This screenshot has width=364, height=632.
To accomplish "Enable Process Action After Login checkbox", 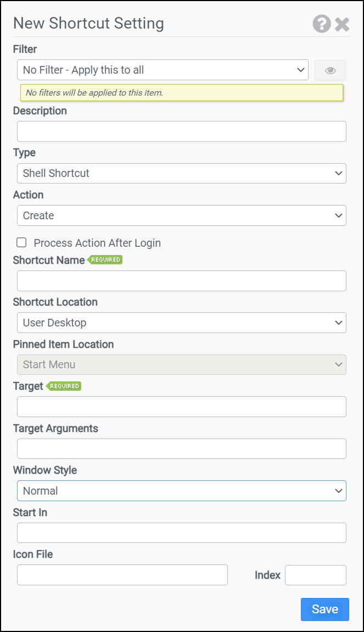I will click(x=22, y=242).
